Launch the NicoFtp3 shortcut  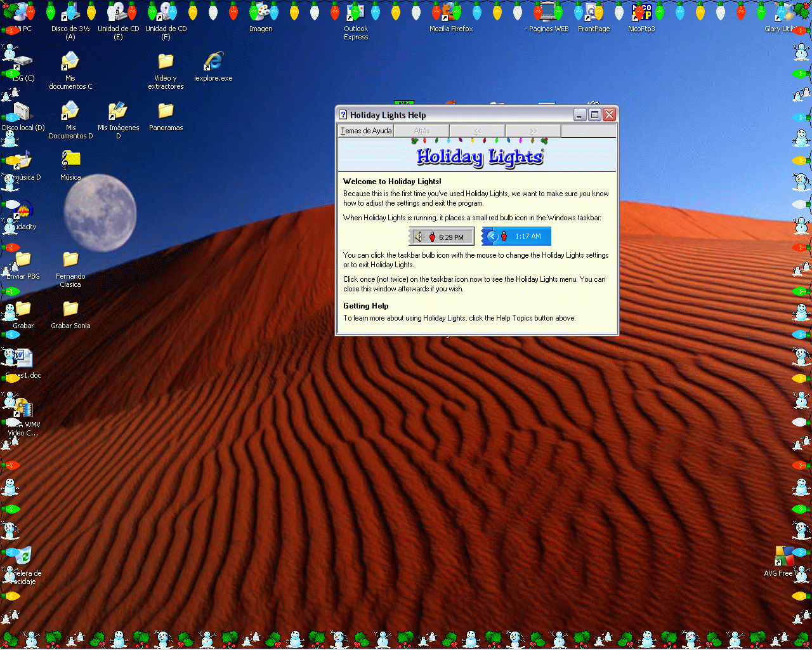click(641, 11)
